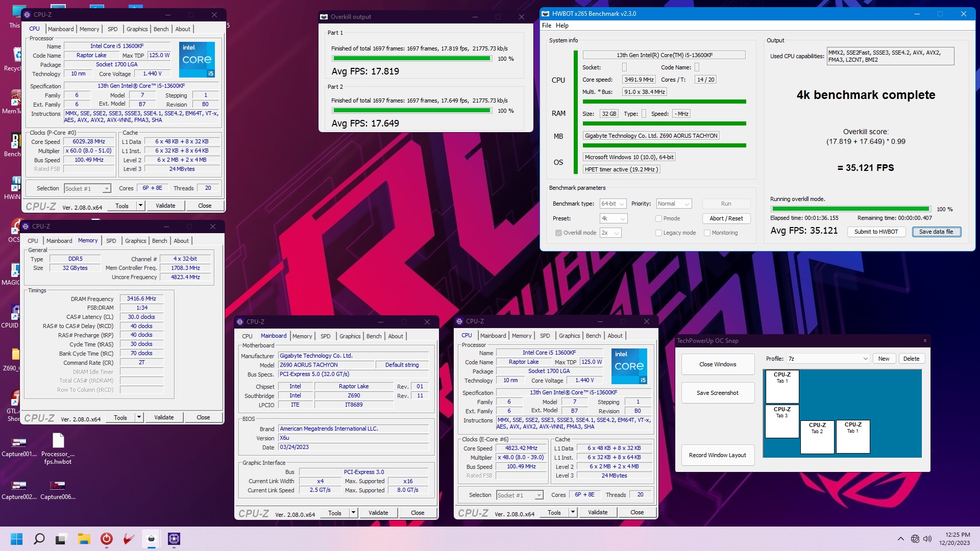Click CPU-Z Tab 2 thumbnail in OC Snap
This screenshot has width=980, height=551.
click(817, 437)
